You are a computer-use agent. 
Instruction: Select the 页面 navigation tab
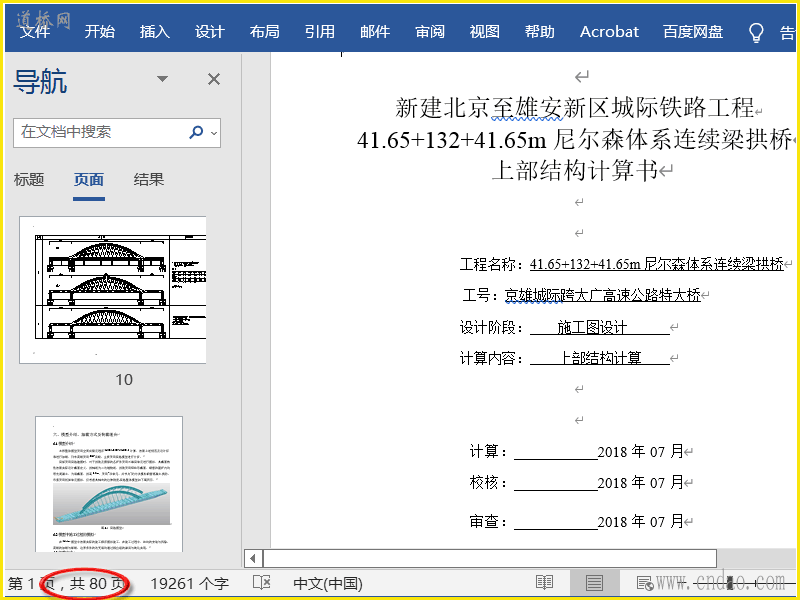click(x=89, y=180)
